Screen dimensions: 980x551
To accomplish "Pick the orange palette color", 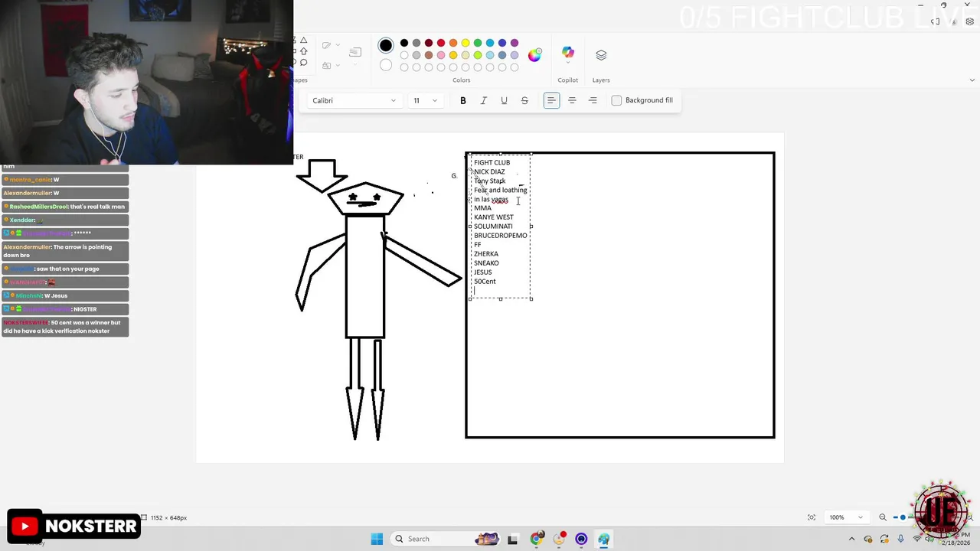I will coord(453,43).
